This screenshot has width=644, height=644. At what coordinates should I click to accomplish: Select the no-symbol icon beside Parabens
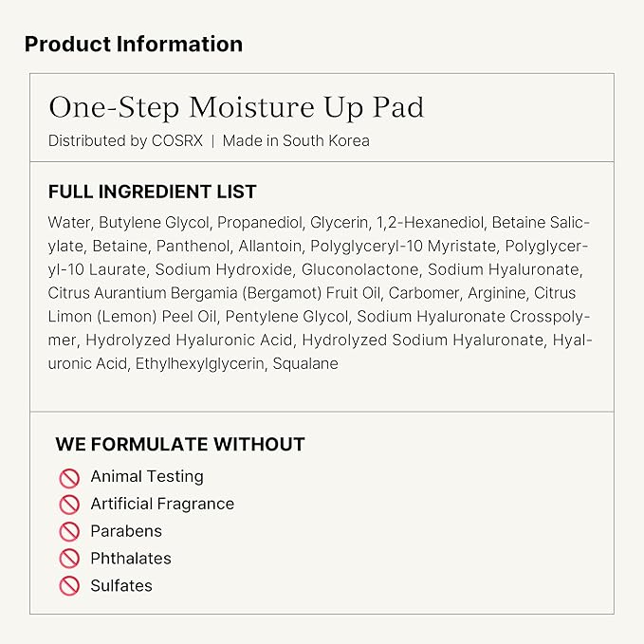coord(68,531)
